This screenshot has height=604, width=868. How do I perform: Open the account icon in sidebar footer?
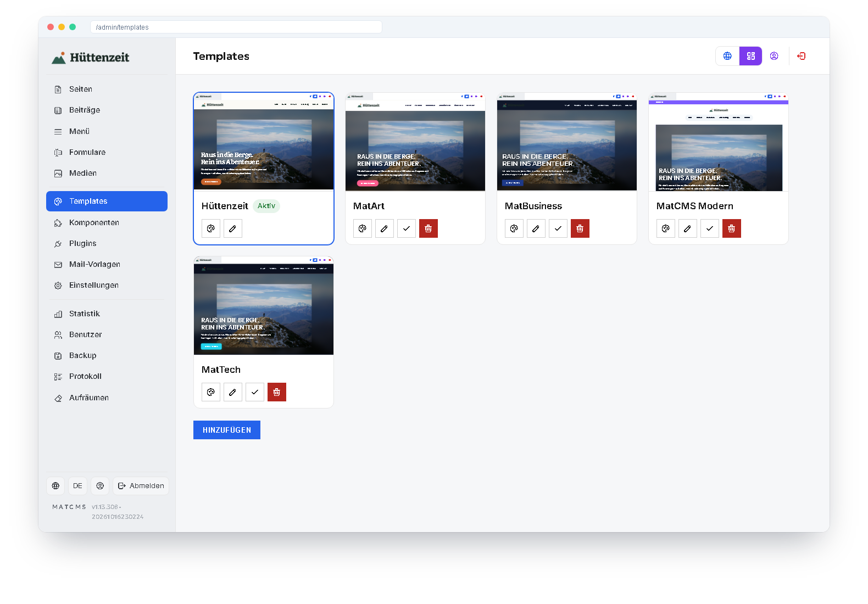[100, 486]
